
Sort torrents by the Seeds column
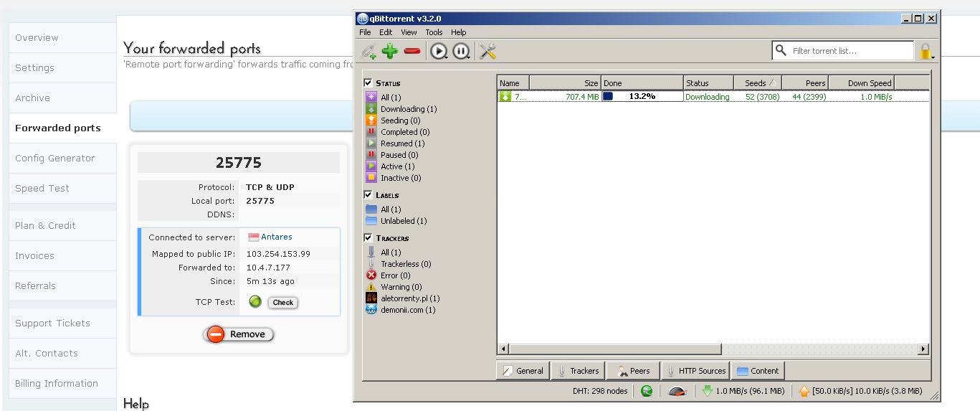coord(757,83)
